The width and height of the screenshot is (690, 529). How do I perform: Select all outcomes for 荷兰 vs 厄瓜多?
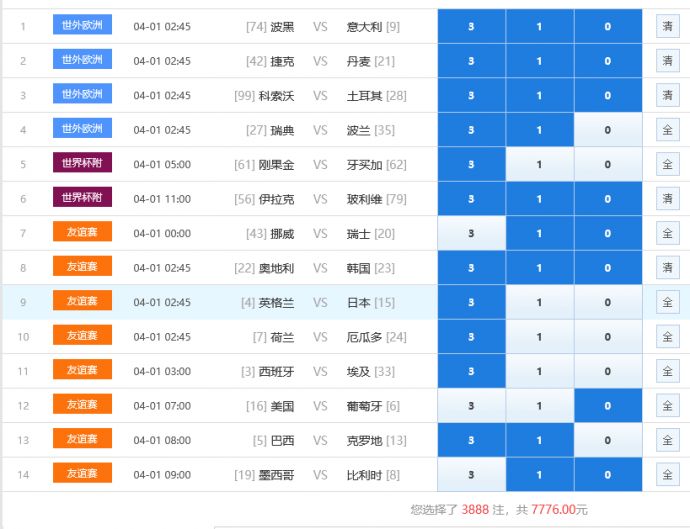[667, 337]
